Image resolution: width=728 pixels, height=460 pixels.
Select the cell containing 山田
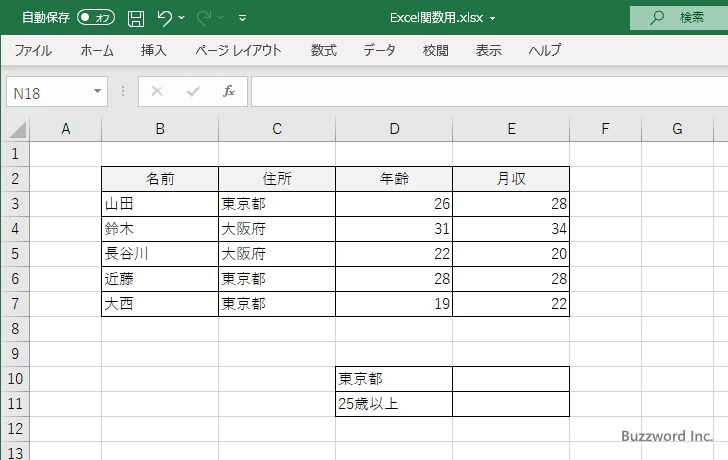tap(160, 204)
